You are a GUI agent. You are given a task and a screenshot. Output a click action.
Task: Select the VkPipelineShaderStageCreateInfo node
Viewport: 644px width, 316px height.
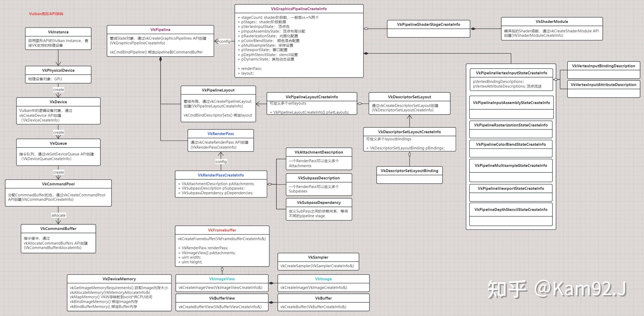428,25
